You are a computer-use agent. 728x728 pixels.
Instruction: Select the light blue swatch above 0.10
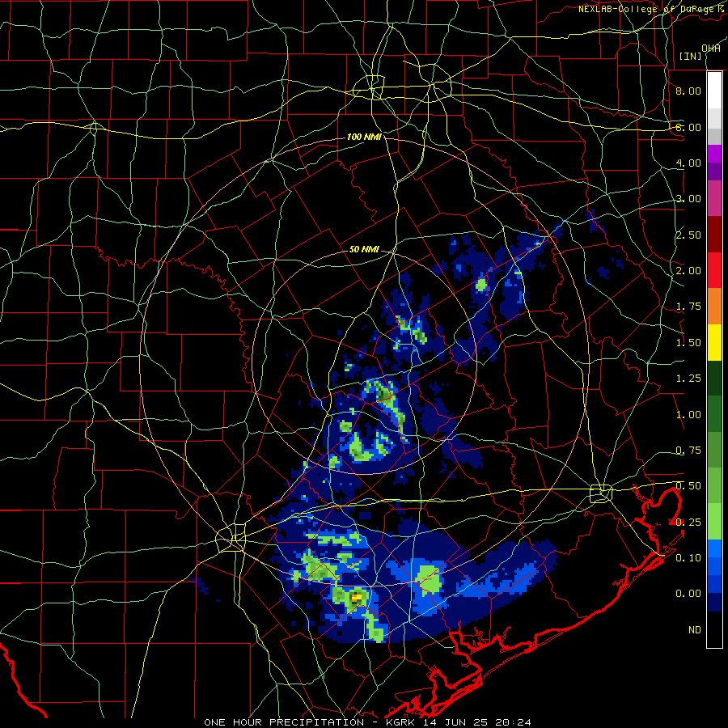714,548
